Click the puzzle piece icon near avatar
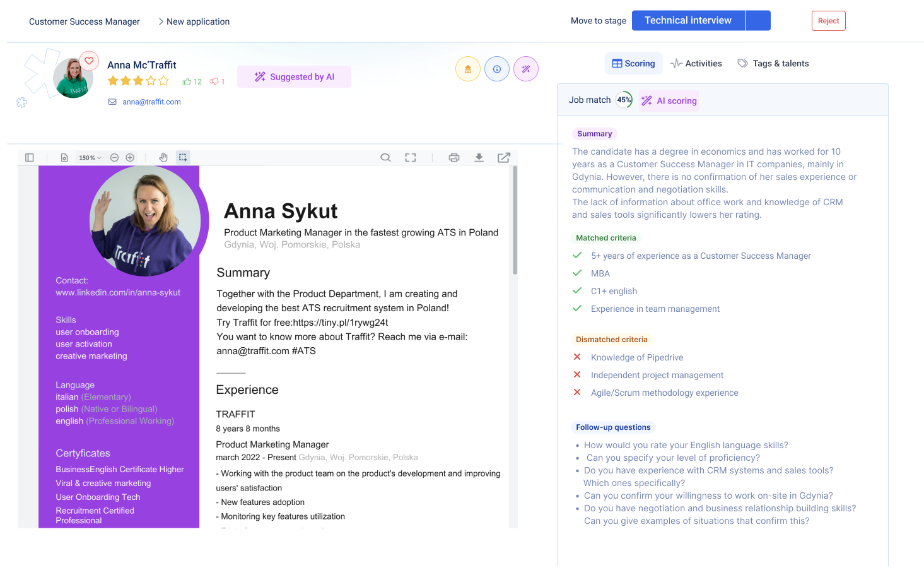 click(x=21, y=102)
